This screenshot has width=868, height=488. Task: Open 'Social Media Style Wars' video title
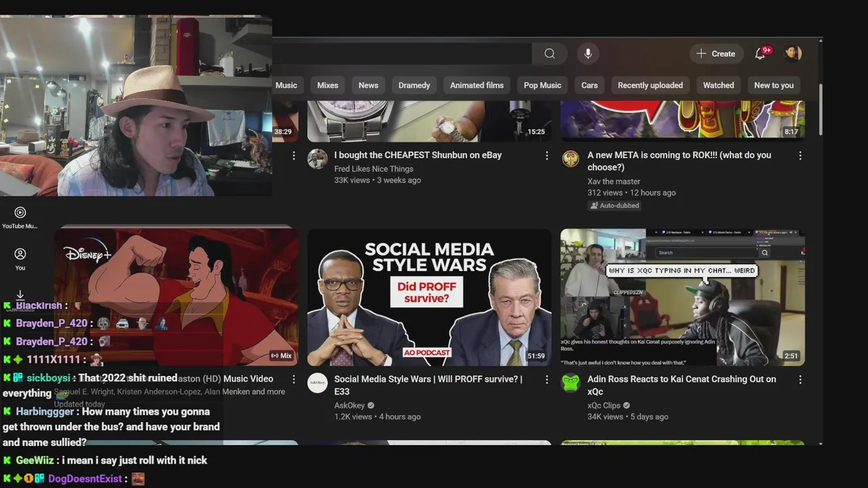pyautogui.click(x=428, y=385)
